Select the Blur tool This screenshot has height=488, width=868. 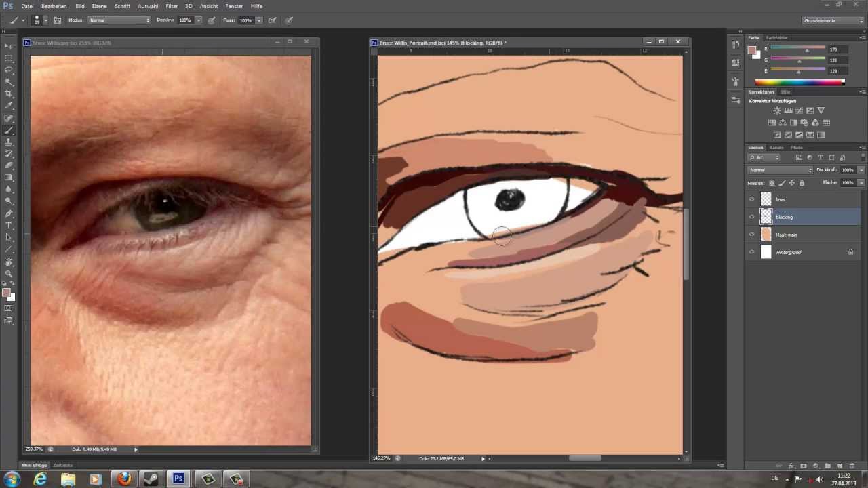[x=9, y=189]
